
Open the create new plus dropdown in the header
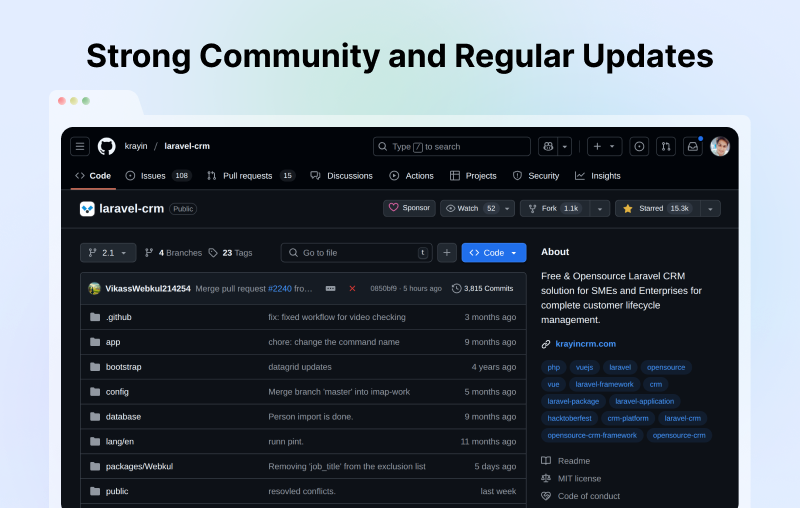[604, 146]
